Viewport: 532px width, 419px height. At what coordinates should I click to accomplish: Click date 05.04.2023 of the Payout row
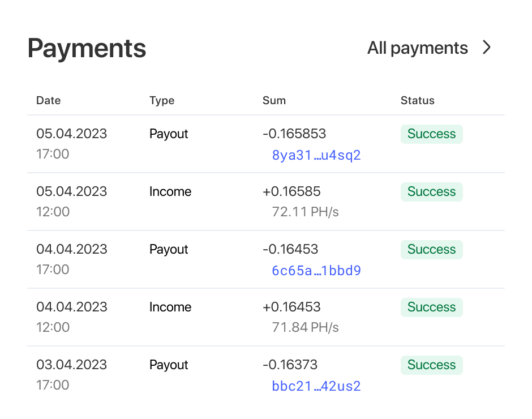[71, 134]
